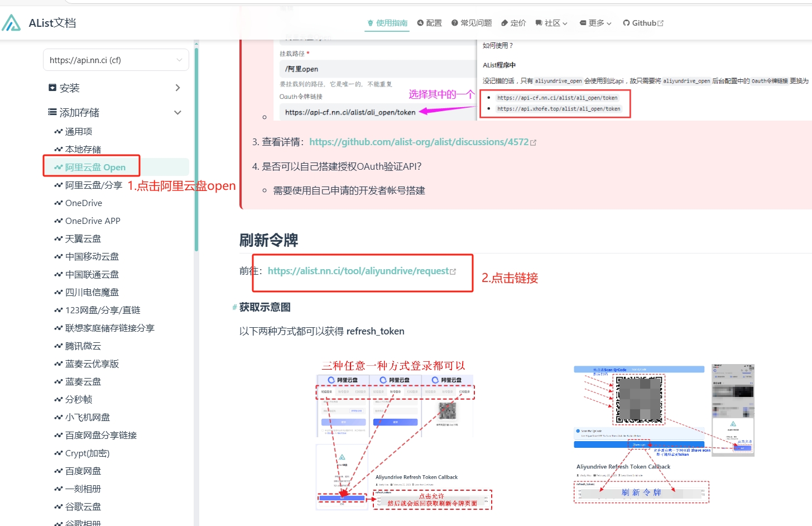Open the AList文档 home title
The width and height of the screenshot is (812, 526).
click(52, 23)
